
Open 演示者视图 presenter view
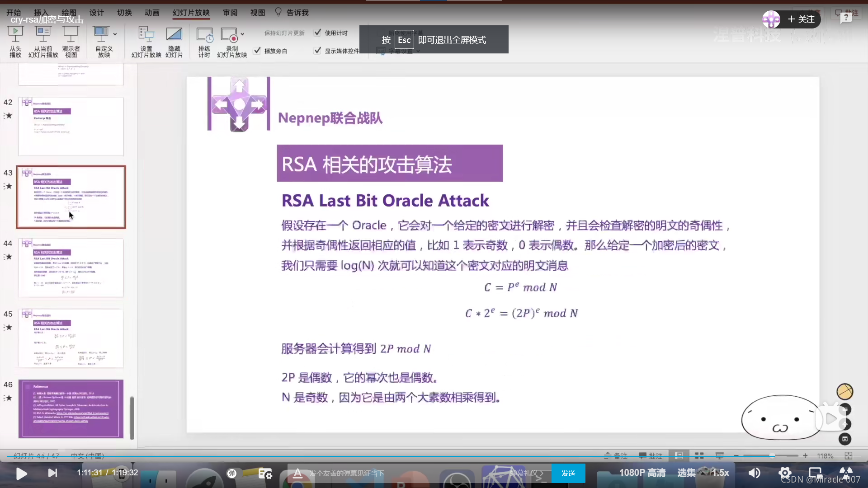(x=71, y=33)
